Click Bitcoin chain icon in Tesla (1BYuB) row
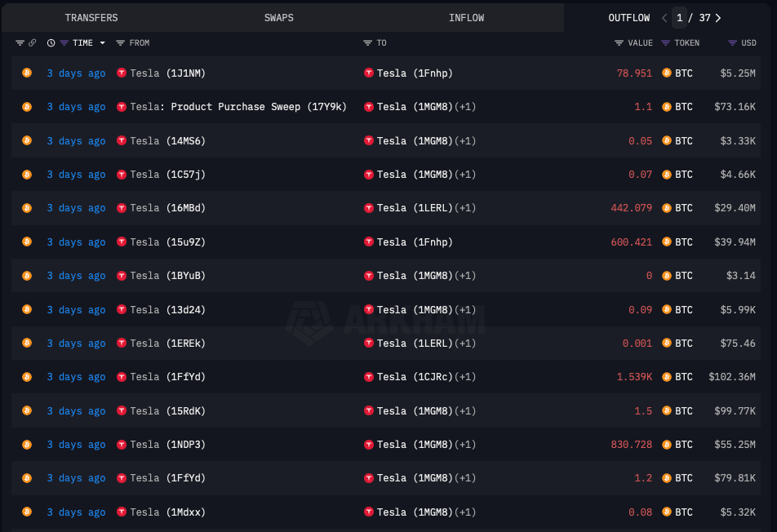The height and width of the screenshot is (532, 777). [27, 276]
